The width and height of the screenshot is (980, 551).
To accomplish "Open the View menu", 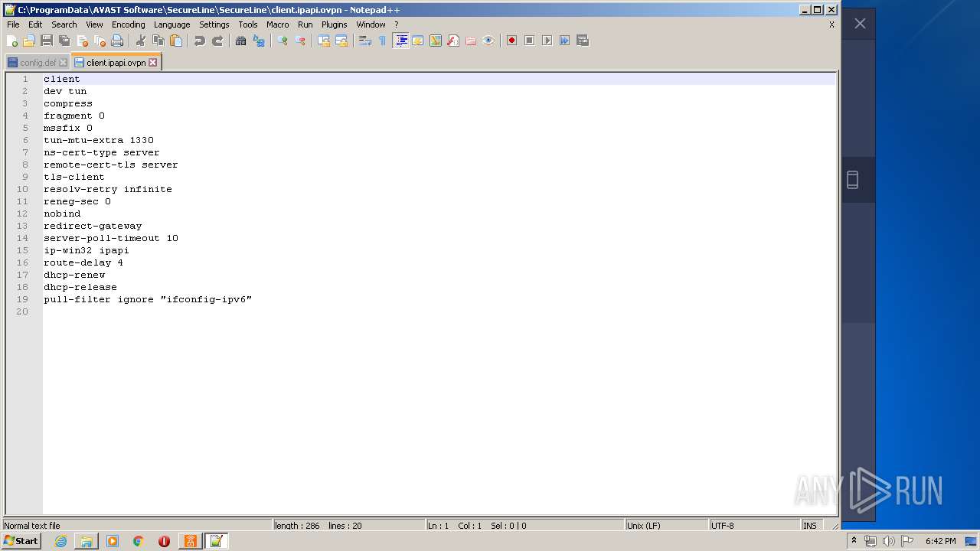I will (x=94, y=24).
